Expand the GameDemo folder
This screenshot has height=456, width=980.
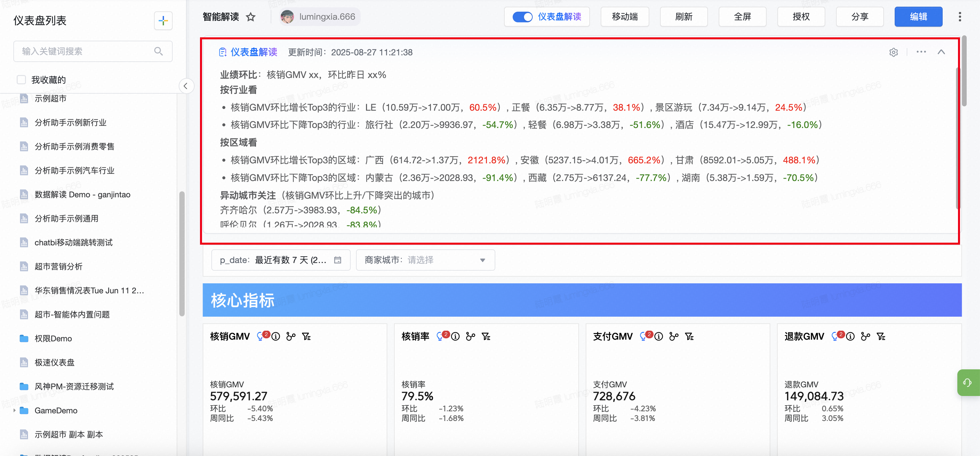tap(14, 410)
